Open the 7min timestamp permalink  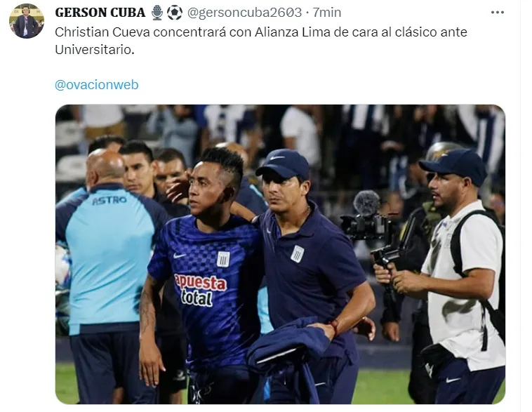(x=327, y=13)
